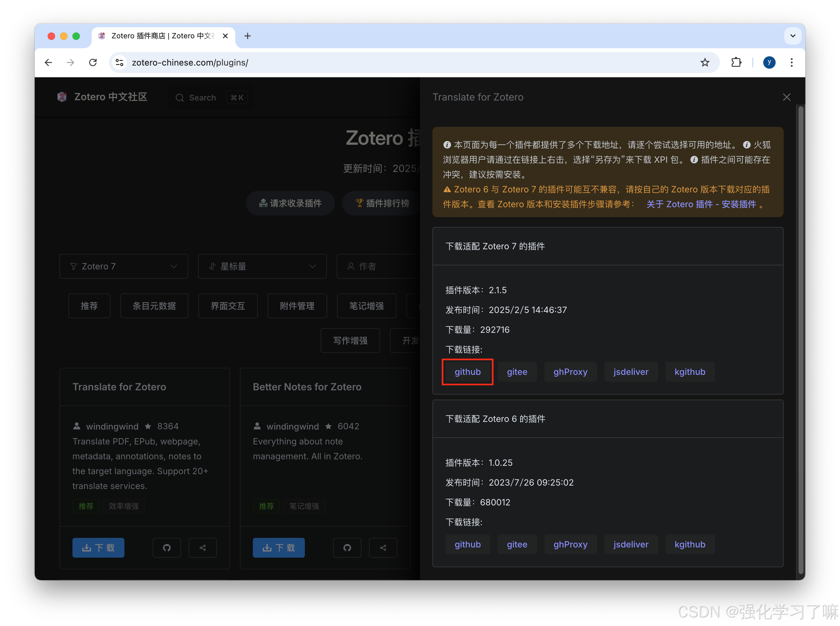
Task: Select the 条目元数据 category tag
Action: [154, 306]
